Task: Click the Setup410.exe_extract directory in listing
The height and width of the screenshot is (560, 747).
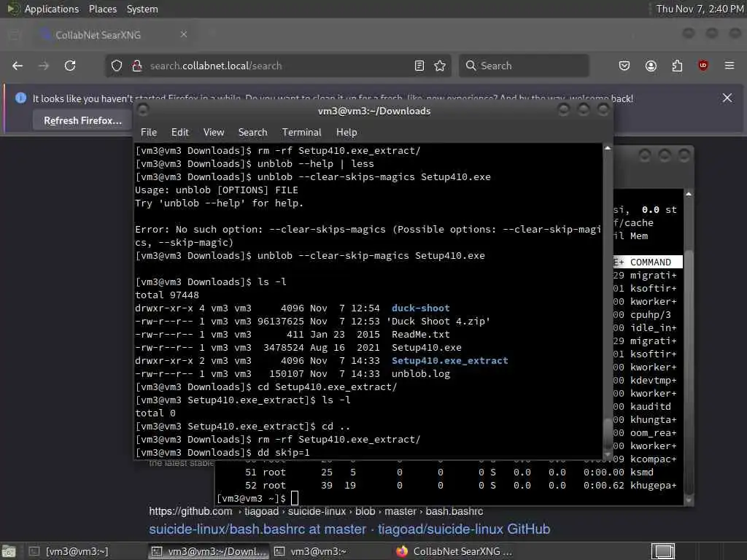Action: (449, 360)
